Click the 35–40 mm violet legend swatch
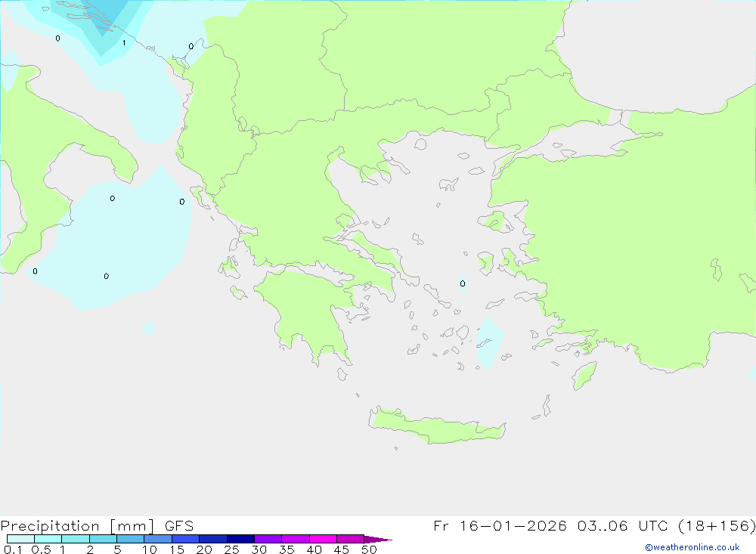 click(x=295, y=539)
